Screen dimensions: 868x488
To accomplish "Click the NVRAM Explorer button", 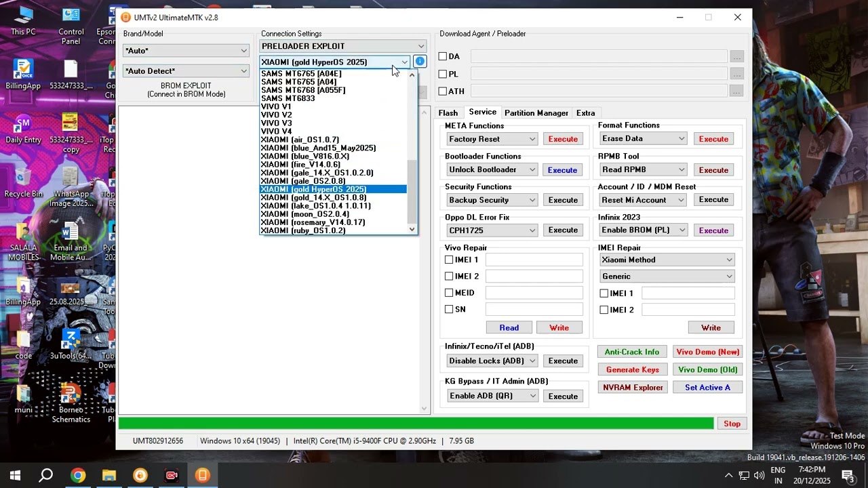I will click(632, 387).
